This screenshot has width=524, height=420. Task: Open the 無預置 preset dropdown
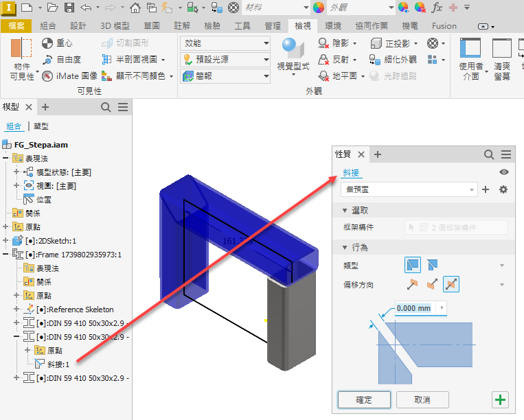pyautogui.click(x=409, y=189)
